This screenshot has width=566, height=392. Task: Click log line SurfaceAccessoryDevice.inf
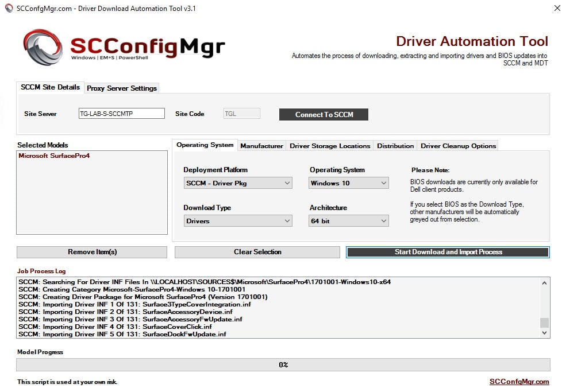126,312
